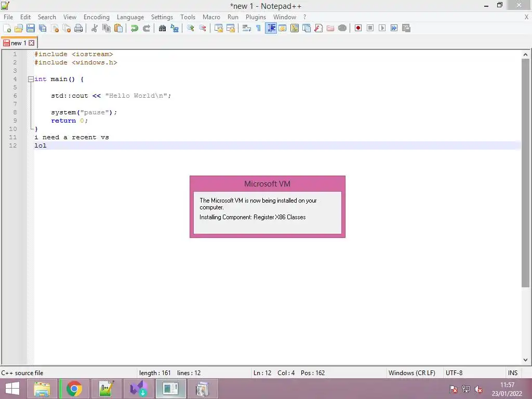Click the INS insert mode indicator
The image size is (532, 399).
[x=513, y=373]
